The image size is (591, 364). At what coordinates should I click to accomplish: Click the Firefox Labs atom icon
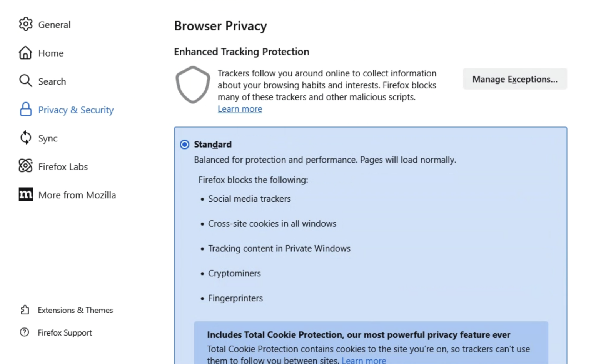pos(25,166)
